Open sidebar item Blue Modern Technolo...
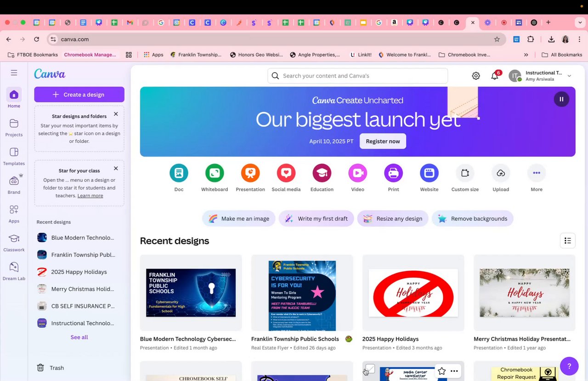Screen dimensions: 588x381 (76, 238)
